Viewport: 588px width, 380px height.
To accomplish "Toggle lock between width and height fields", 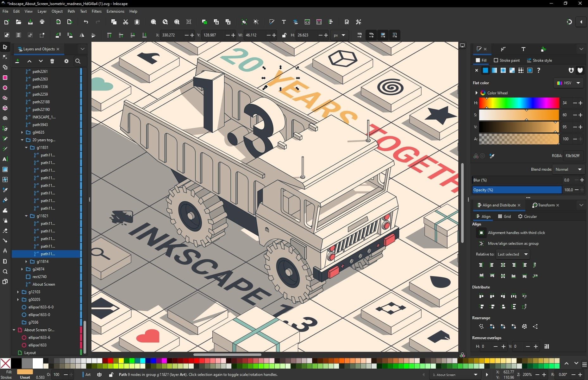I will (x=284, y=35).
